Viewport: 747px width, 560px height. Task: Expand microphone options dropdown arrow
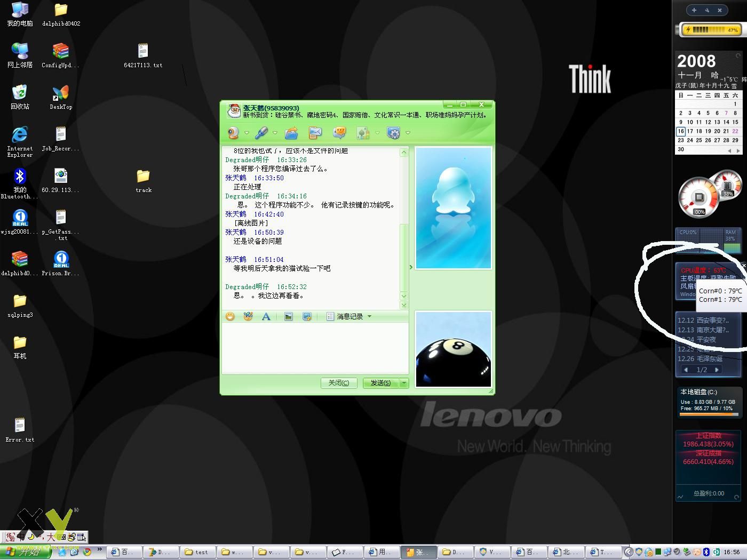[275, 133]
